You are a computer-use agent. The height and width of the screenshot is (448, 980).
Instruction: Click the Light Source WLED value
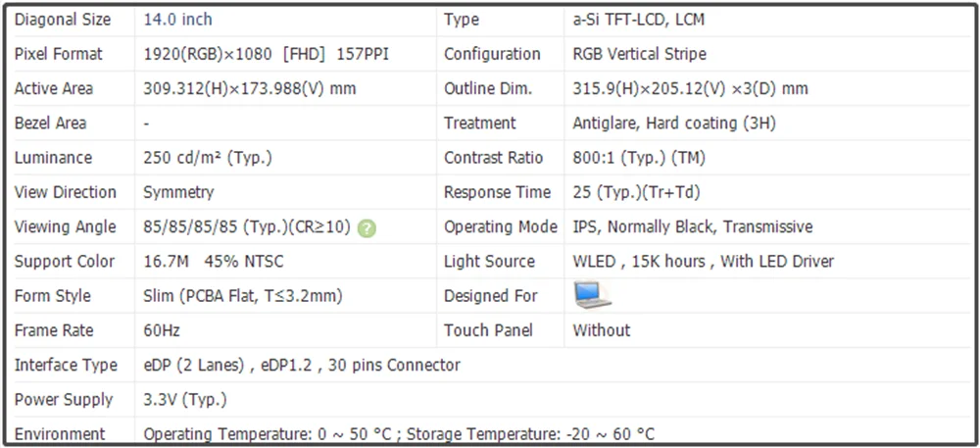click(703, 261)
